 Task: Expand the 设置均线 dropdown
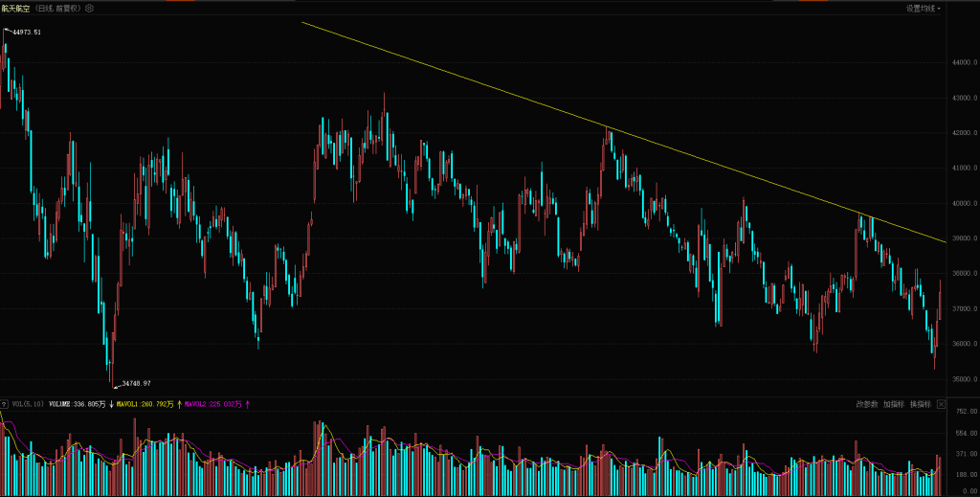point(921,8)
